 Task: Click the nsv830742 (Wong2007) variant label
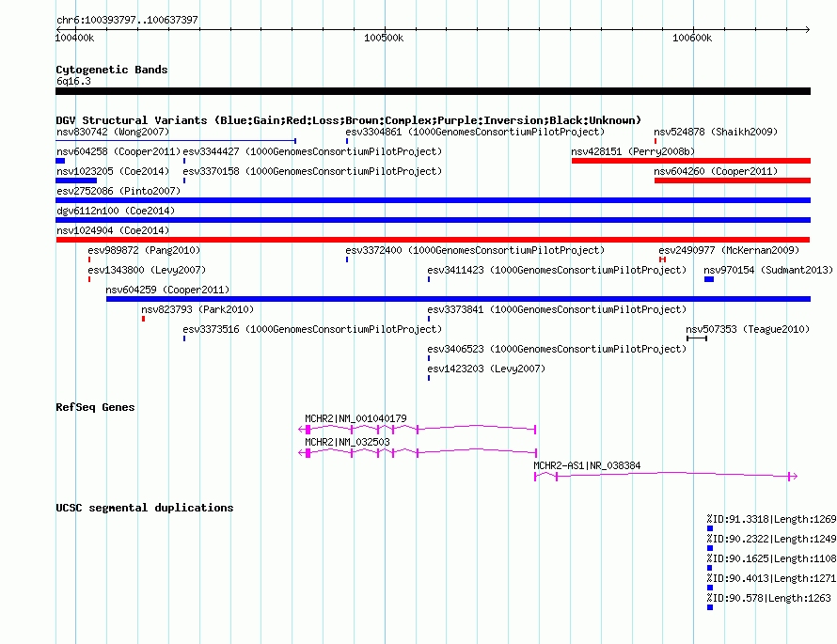pos(113,132)
